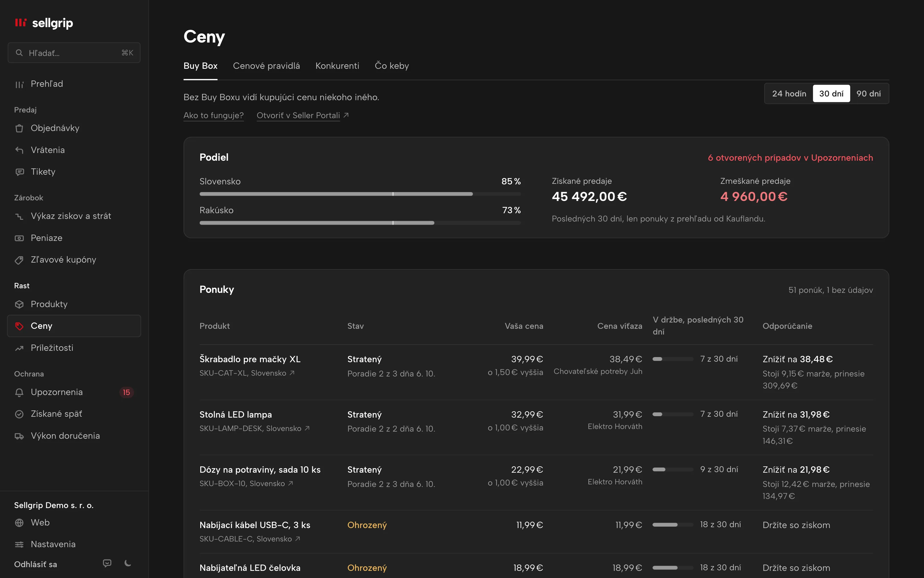Click the Web globe icon
Screen dimensions: 924x578
19,523
